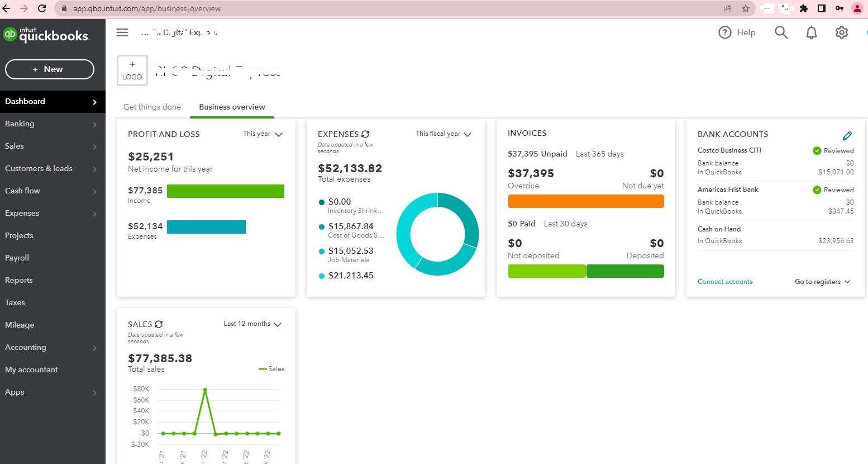Expand the Customers & leads chevron

(94, 169)
